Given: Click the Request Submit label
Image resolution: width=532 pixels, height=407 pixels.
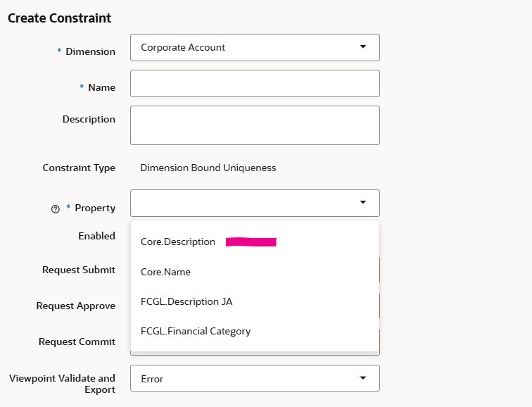Looking at the screenshot, I should click(79, 270).
